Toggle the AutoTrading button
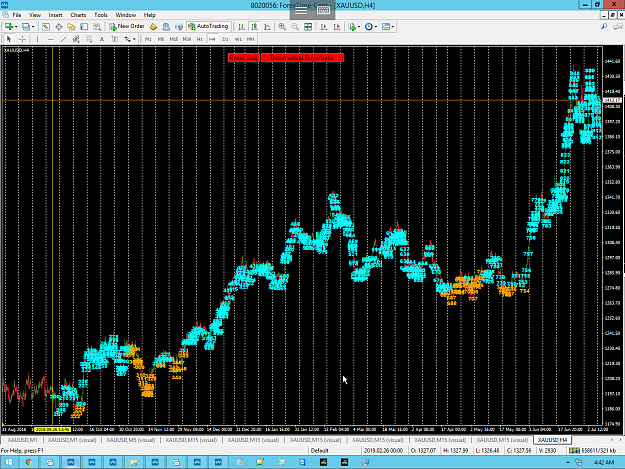This screenshot has width=625, height=469. (208, 26)
